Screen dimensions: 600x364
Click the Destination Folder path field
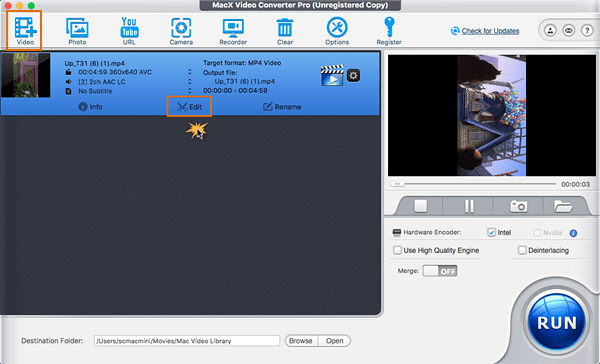[187, 341]
